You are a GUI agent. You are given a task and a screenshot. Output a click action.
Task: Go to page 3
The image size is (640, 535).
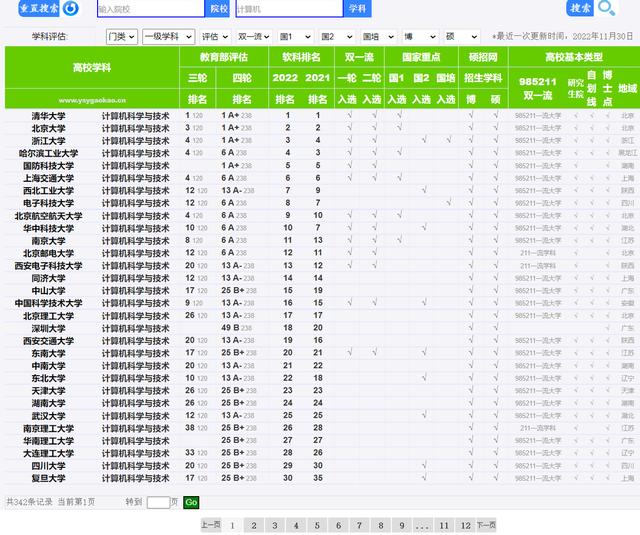pyautogui.click(x=275, y=525)
